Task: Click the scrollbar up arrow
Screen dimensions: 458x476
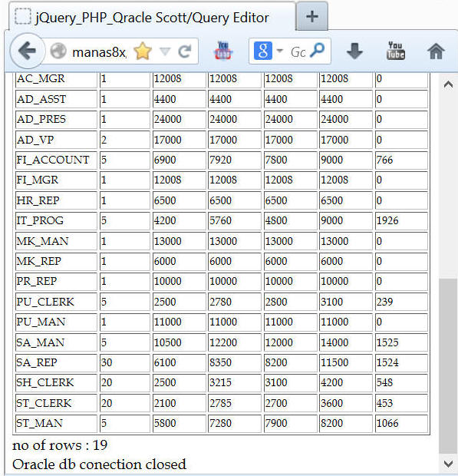Action: (x=448, y=84)
